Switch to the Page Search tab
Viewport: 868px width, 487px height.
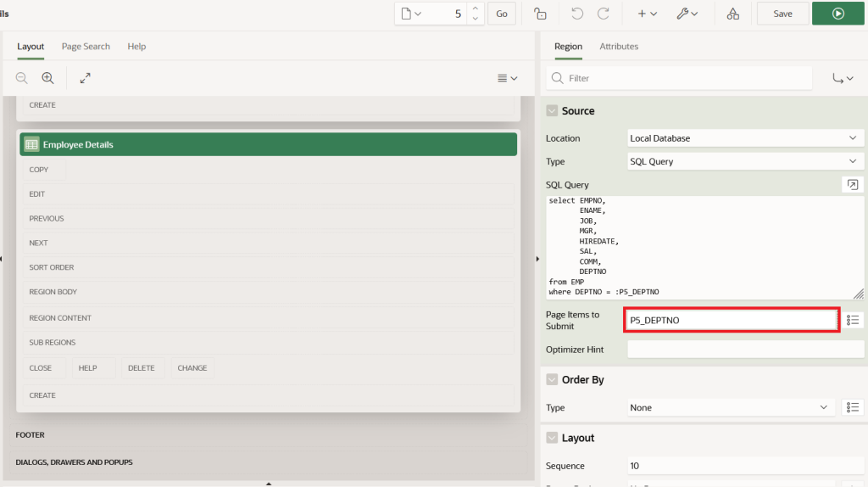coord(86,47)
